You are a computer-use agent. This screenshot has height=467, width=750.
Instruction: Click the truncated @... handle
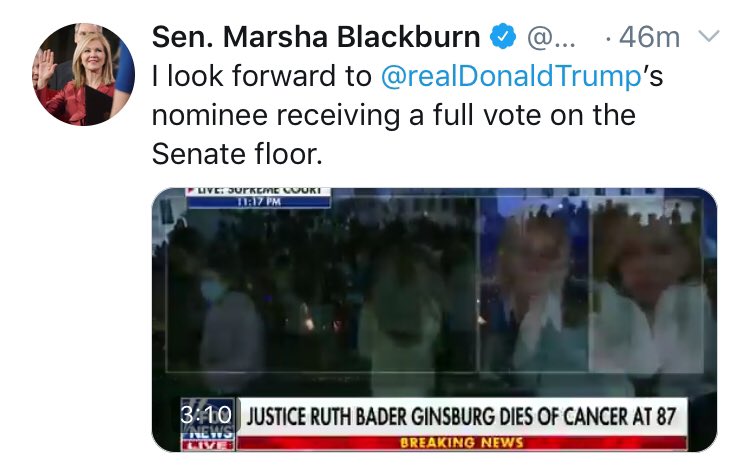[x=551, y=37]
